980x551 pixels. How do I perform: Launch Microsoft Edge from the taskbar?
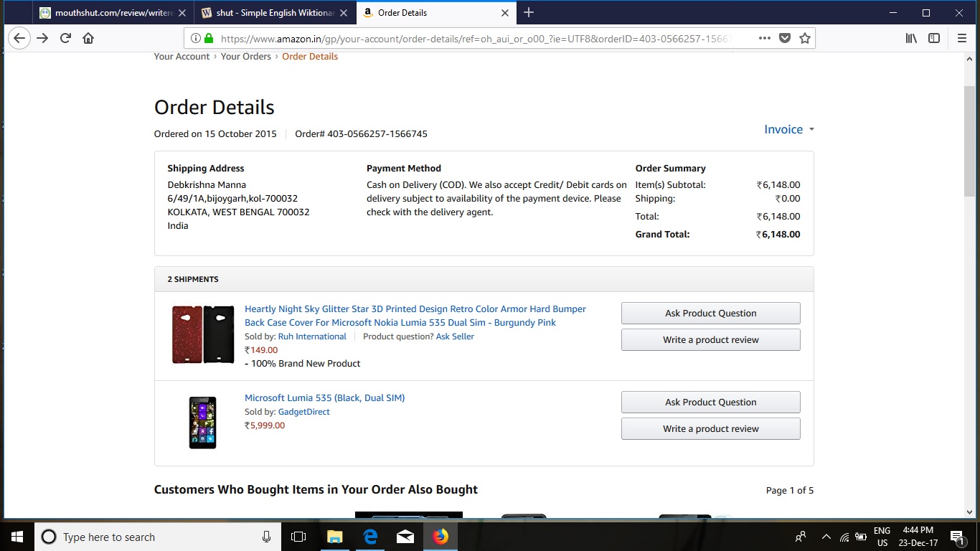pos(370,537)
